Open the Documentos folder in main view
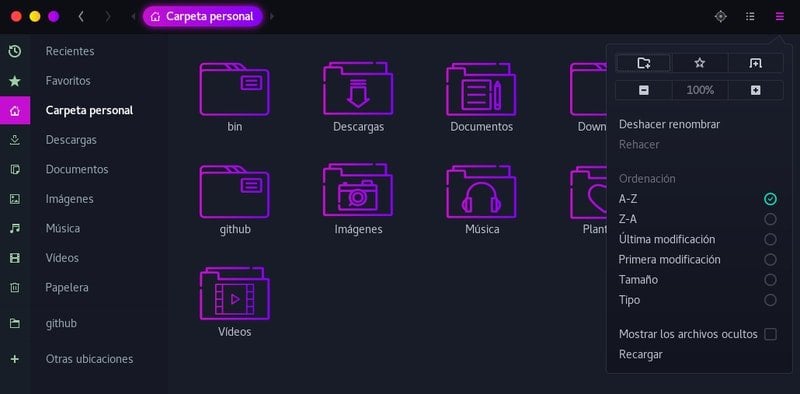800x394 pixels. click(481, 97)
